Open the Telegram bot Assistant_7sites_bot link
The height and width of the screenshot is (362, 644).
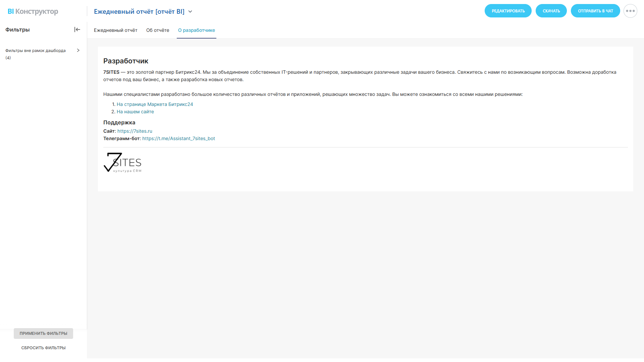click(178, 138)
